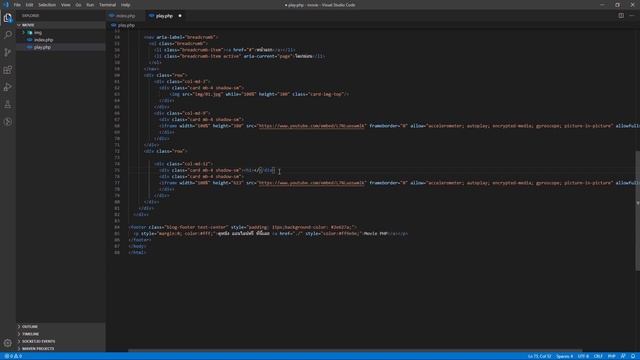Restore down the VS Code window
The image size is (640, 360).
[617, 5]
